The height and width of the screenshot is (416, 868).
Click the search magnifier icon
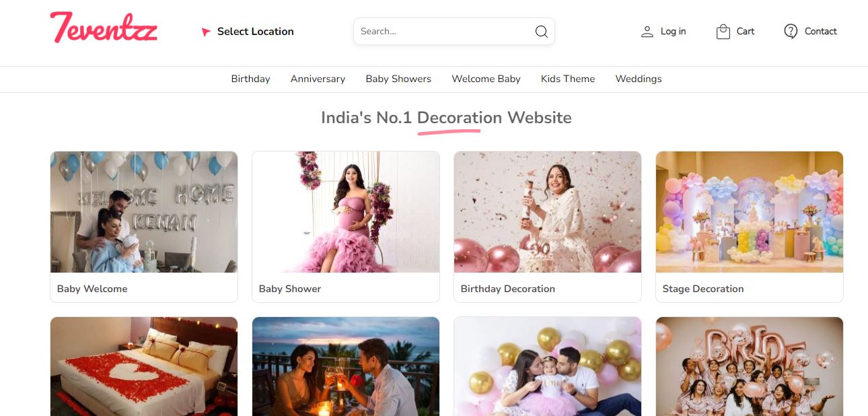pyautogui.click(x=541, y=32)
